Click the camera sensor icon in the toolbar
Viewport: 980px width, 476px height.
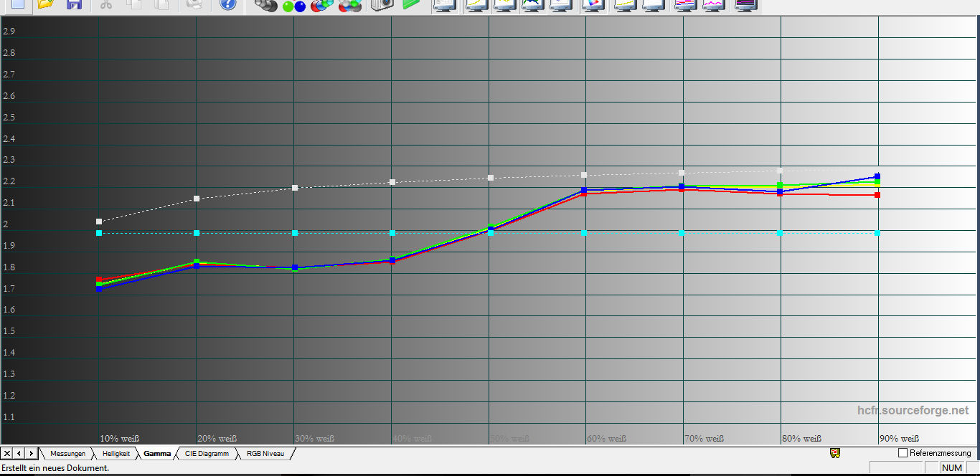click(382, 4)
